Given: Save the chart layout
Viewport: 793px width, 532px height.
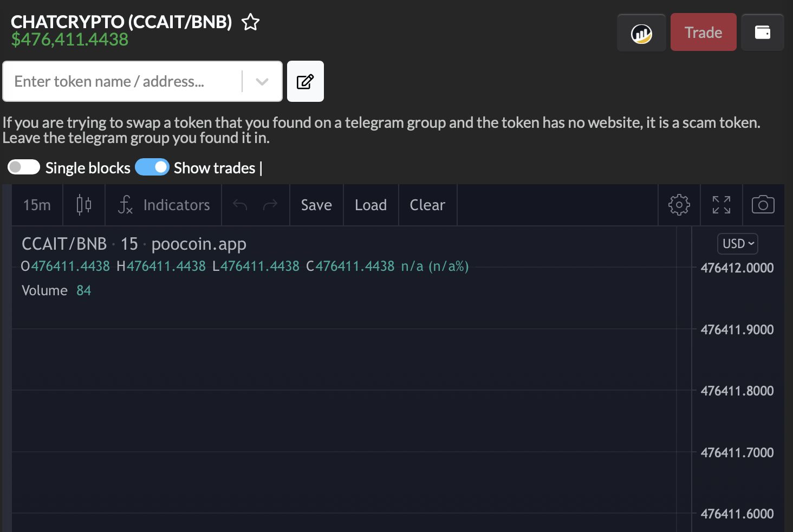Looking at the screenshot, I should pos(316,205).
